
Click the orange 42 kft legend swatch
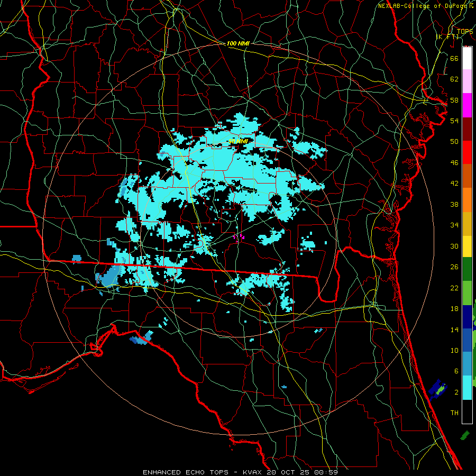coord(467,200)
